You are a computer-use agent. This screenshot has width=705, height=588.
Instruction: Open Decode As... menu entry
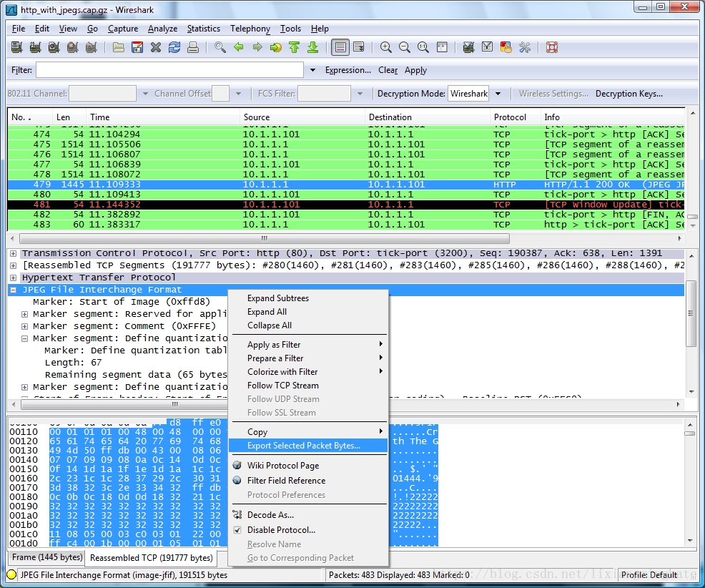pos(308,514)
